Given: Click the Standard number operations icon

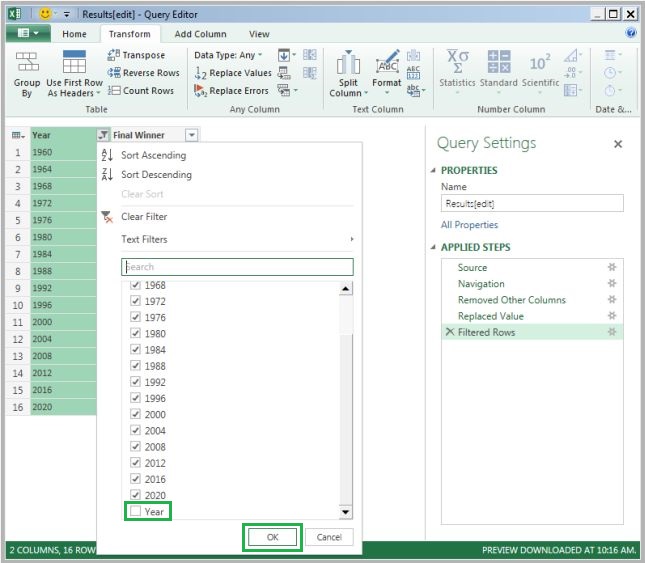Looking at the screenshot, I should (499, 62).
